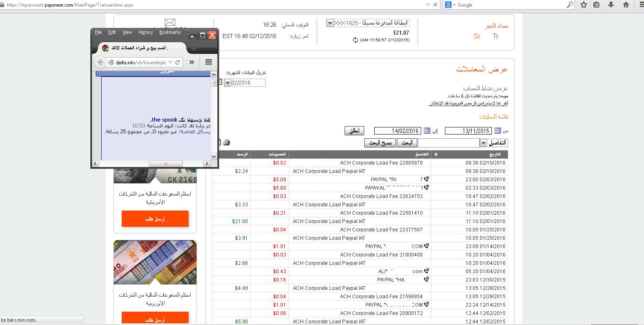Click the 'the spook' username in forum window
Viewport: 644px width, 325px height.
coord(165,120)
